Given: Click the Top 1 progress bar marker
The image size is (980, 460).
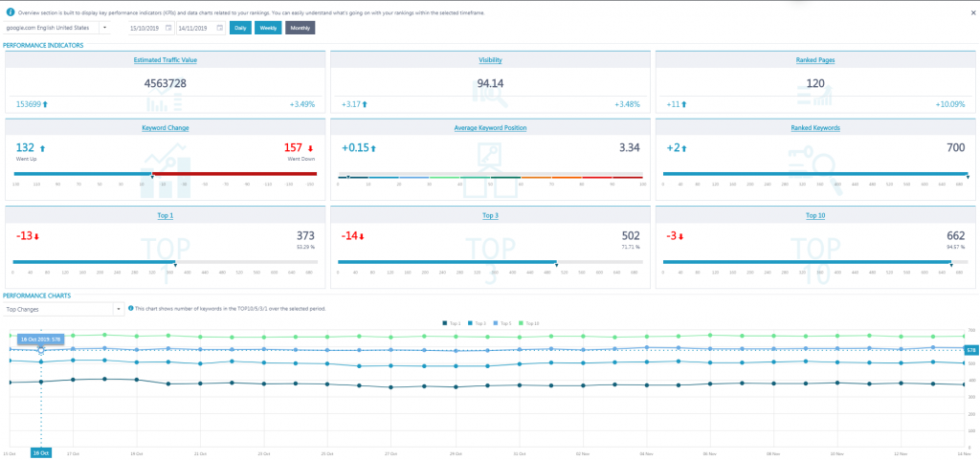Looking at the screenshot, I should point(175,265).
